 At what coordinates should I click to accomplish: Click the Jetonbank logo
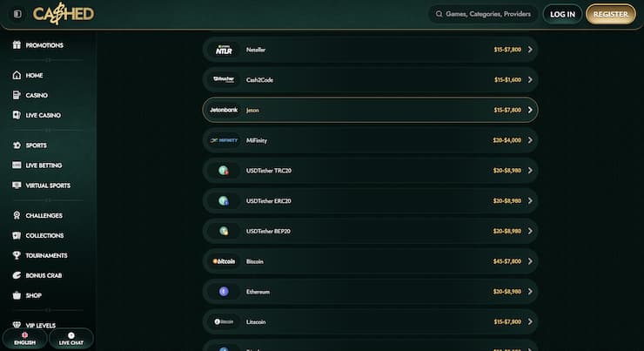tap(224, 110)
